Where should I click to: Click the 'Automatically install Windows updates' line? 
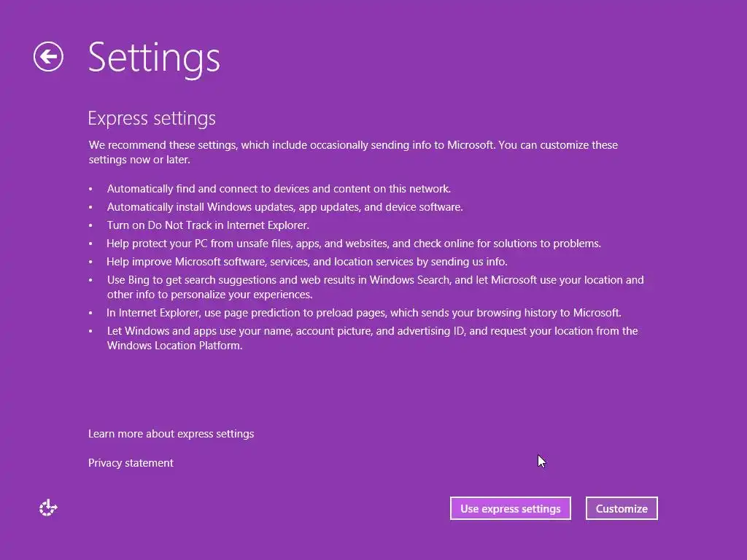point(285,207)
